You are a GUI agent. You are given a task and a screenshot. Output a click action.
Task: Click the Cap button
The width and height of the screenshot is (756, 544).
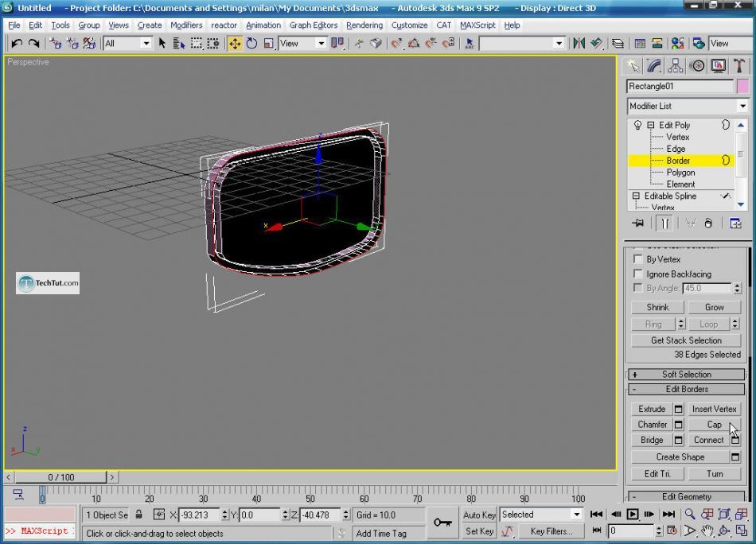714,425
